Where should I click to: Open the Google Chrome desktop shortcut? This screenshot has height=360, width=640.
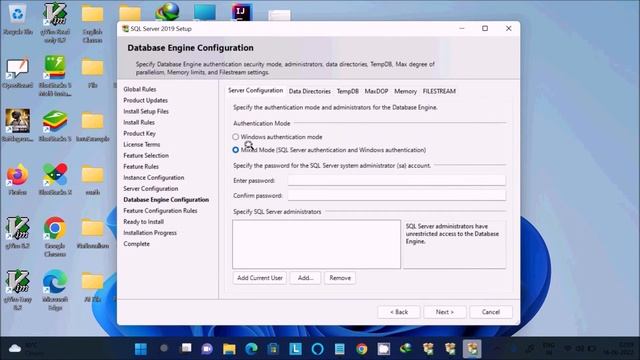[x=55, y=237]
